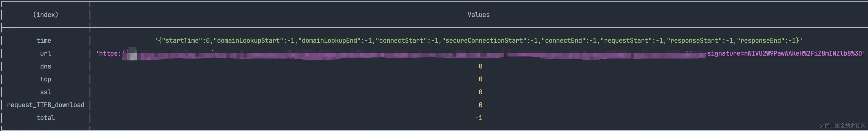The width and height of the screenshot is (868, 131).
Task: Select the time row label
Action: point(44,40)
